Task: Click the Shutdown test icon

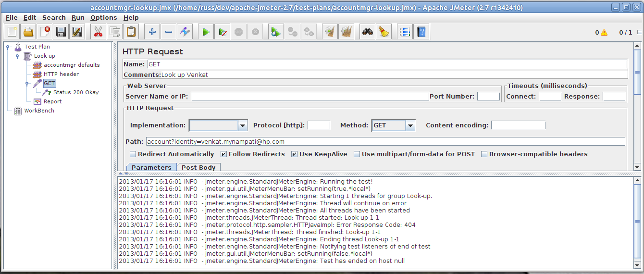Action: click(x=255, y=32)
